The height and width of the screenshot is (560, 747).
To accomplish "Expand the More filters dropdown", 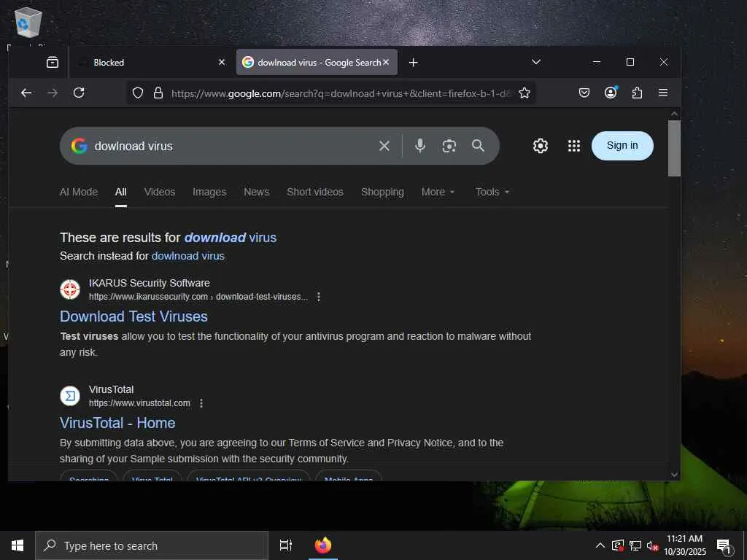I will (x=438, y=192).
